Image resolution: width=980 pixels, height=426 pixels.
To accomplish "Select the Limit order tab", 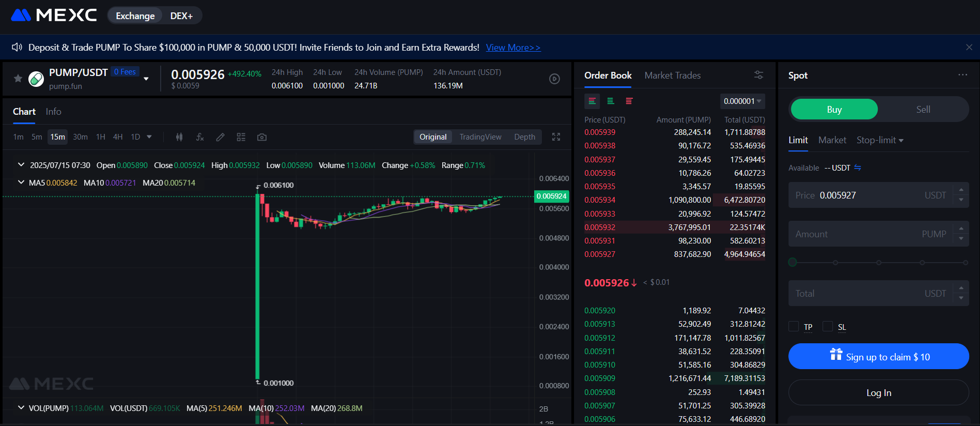I will pos(798,140).
